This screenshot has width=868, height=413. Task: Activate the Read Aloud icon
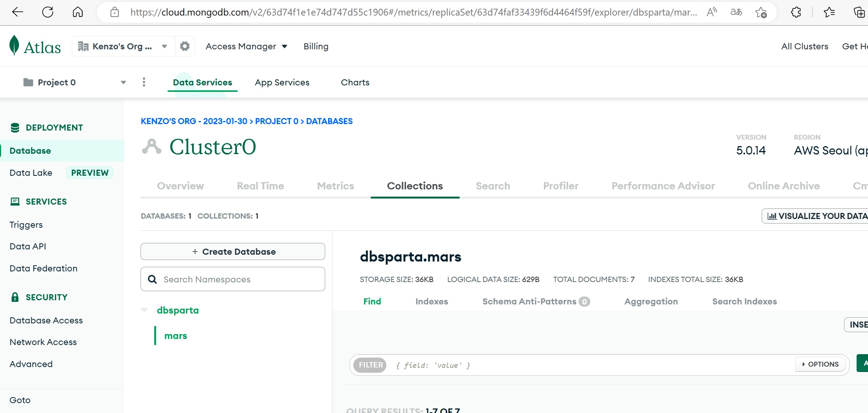pyautogui.click(x=711, y=12)
